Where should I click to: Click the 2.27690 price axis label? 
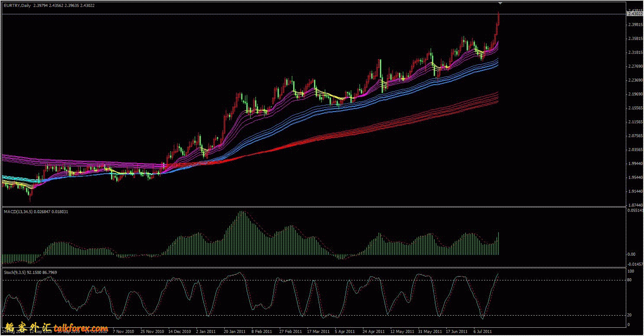[635, 66]
